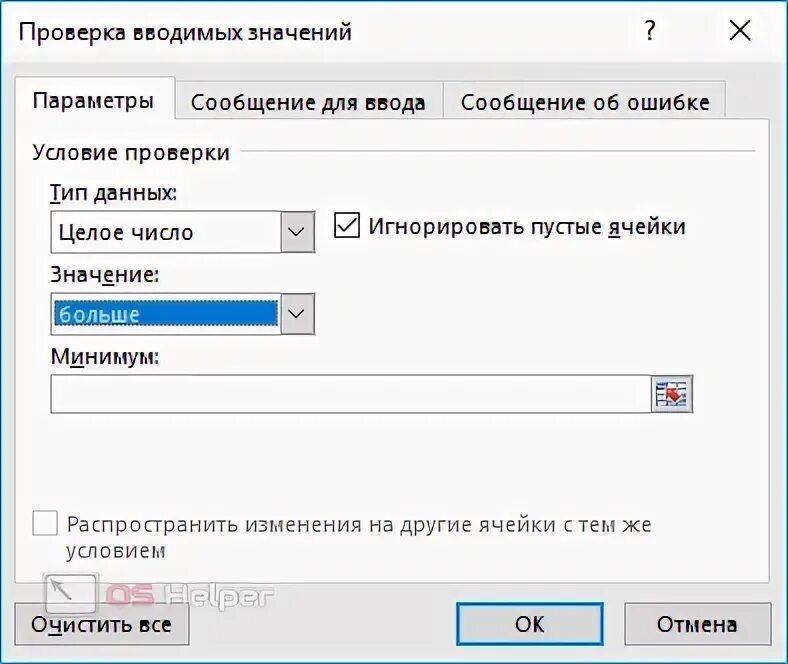Screen dimensions: 788x664
Task: Expand the Тип данных dropdown arrow
Action: [297, 232]
